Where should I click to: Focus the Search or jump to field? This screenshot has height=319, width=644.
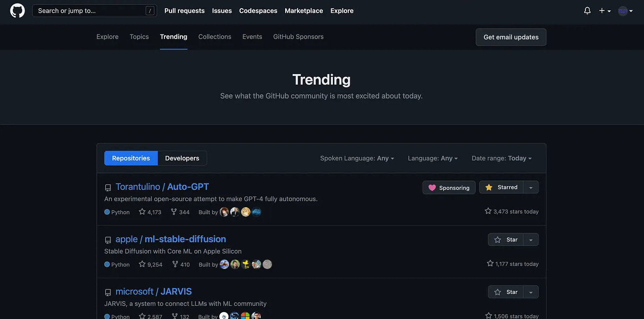94,10
